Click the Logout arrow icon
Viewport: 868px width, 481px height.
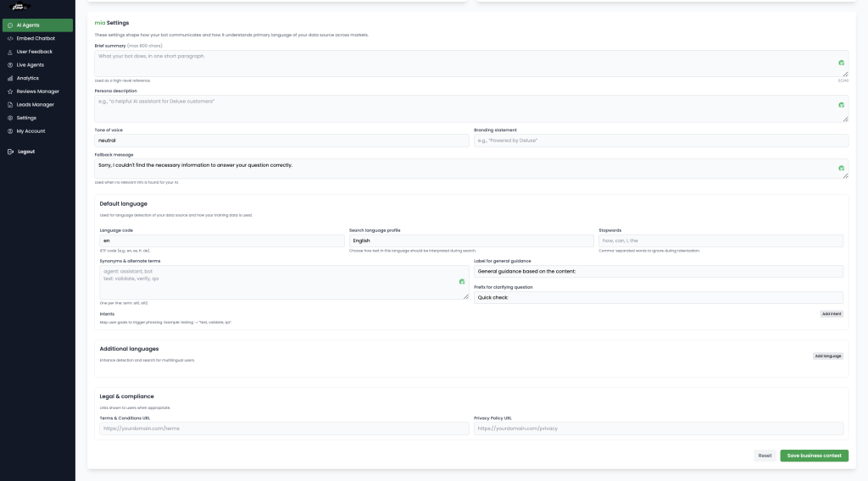[x=9, y=152]
